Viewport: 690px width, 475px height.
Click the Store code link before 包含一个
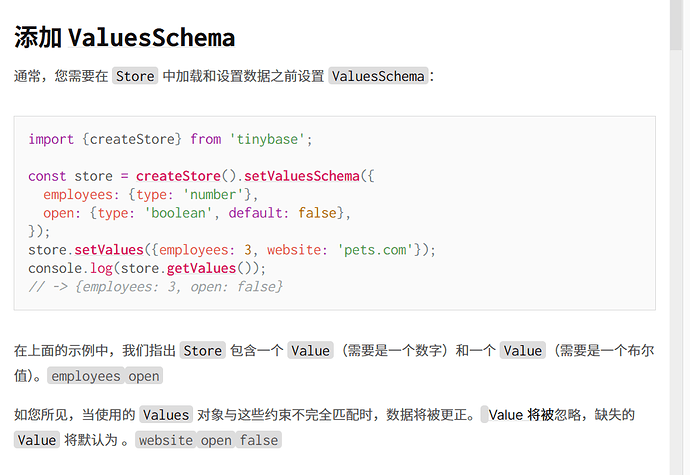pos(202,351)
